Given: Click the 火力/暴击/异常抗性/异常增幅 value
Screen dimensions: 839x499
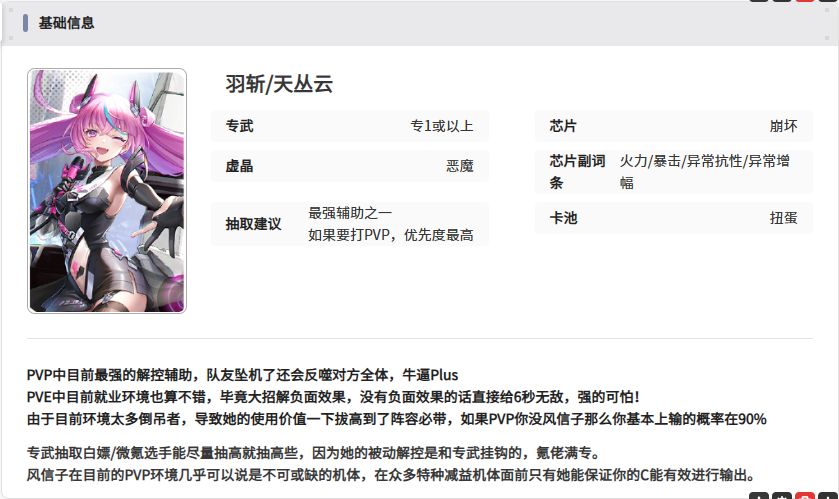Looking at the screenshot, I should tap(705, 172).
